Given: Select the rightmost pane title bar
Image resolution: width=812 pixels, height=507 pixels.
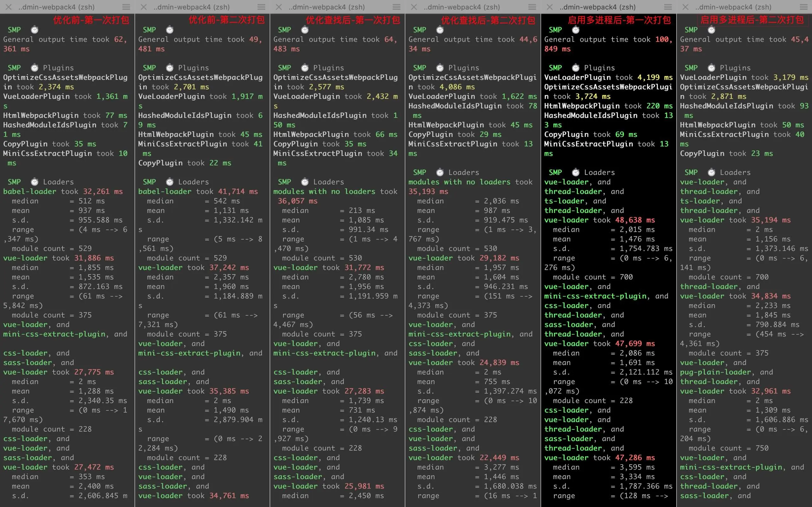Looking at the screenshot, I should point(733,7).
